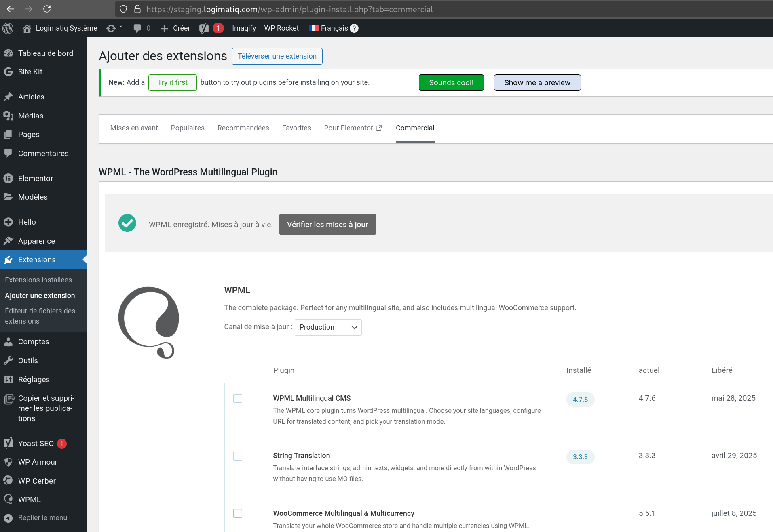Screen dimensions: 773x532
Task: Open WP Cerber sidebar icon
Action: pyautogui.click(x=8, y=481)
